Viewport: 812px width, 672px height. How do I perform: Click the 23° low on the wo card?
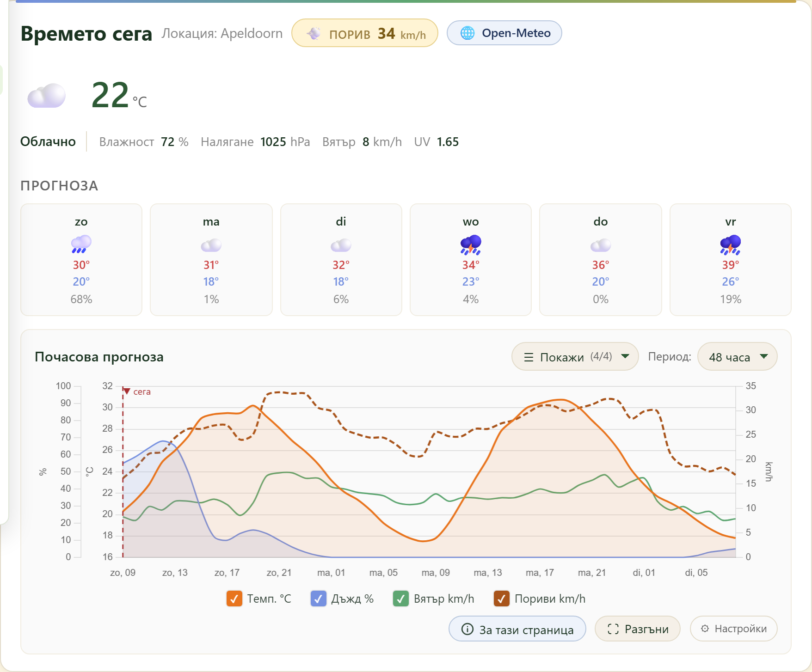471,281
